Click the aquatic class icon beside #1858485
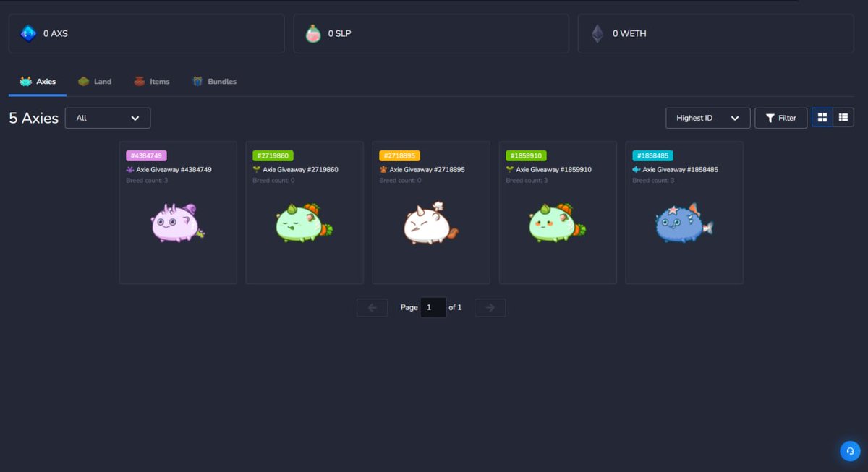 pos(637,170)
